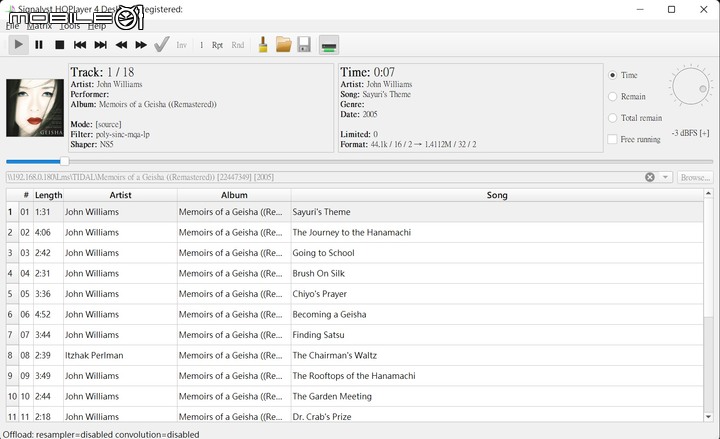Click the Offload status bar text
This screenshot has width=720, height=439.
[101, 434]
